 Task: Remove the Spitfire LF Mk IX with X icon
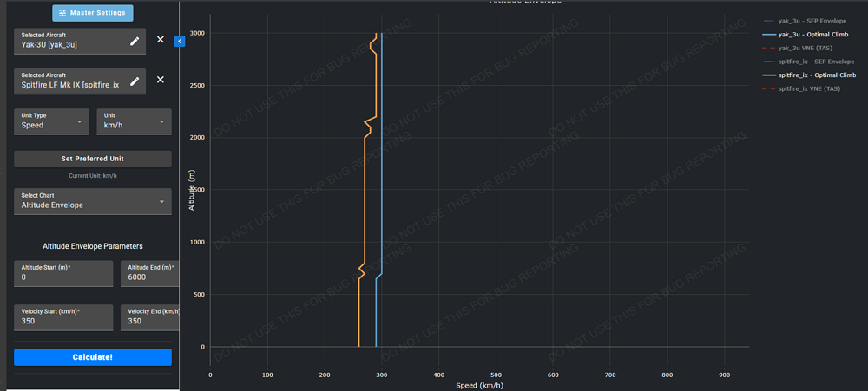pyautogui.click(x=160, y=80)
